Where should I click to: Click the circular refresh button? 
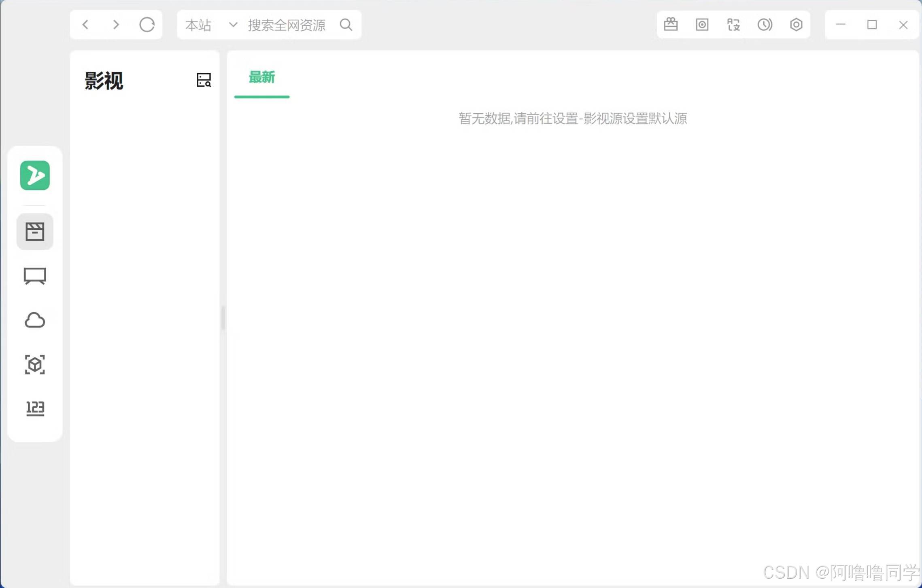(x=147, y=25)
